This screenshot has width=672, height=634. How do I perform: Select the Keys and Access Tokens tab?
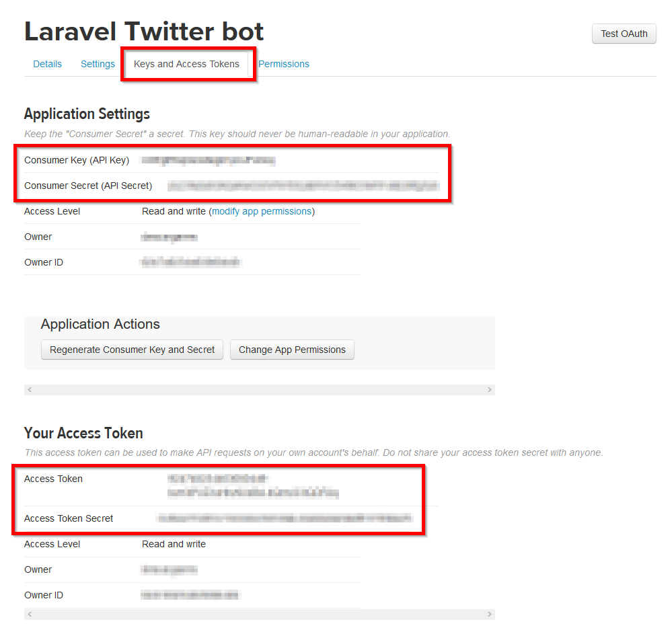[x=186, y=64]
